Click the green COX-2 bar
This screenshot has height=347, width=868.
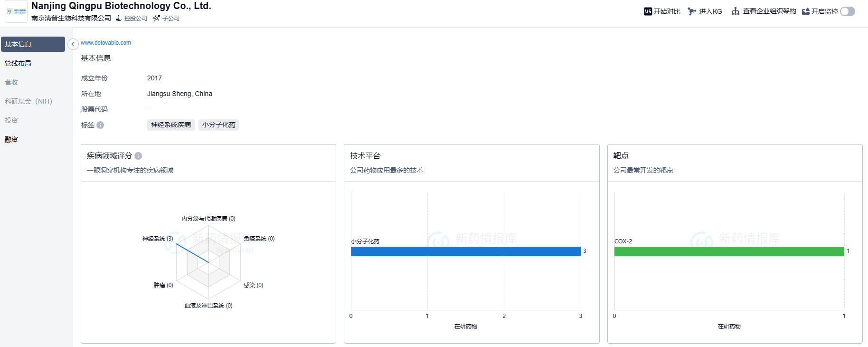729,251
